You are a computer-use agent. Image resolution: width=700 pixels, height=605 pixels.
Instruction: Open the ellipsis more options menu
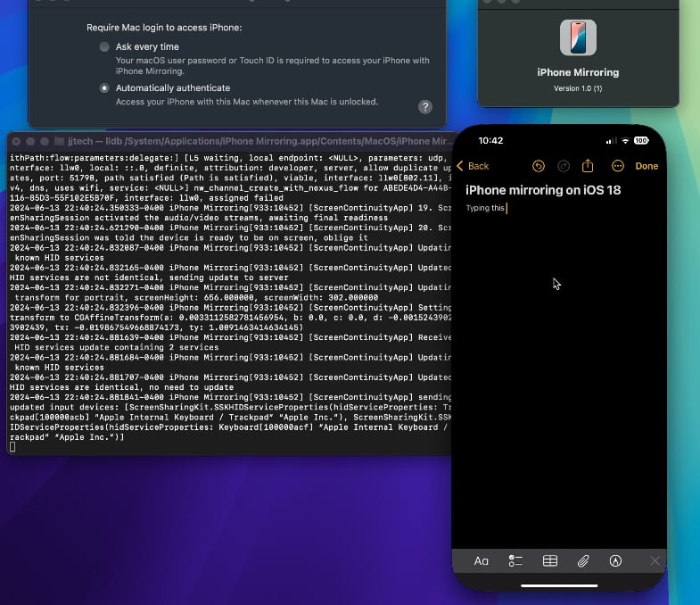617,166
